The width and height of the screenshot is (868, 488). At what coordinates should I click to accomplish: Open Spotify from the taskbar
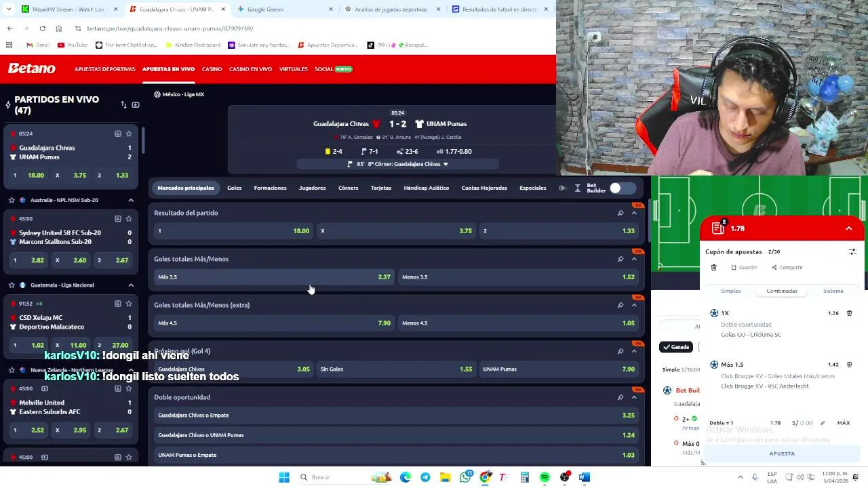pyautogui.click(x=545, y=477)
